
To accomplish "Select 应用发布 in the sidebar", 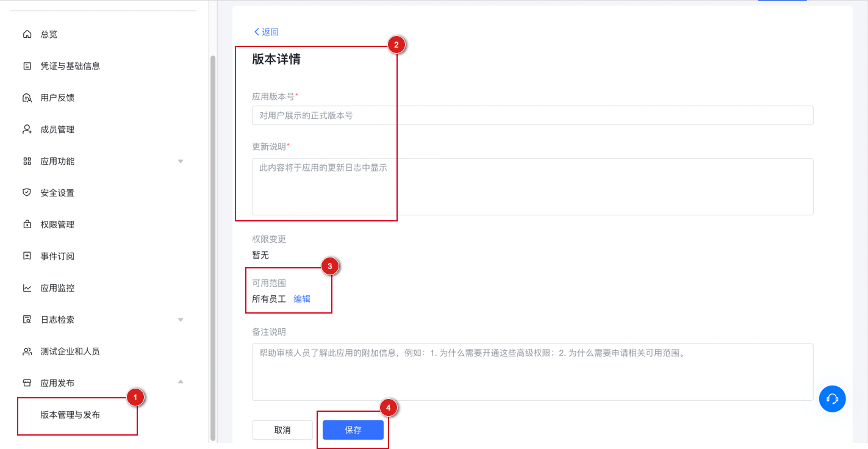I will click(x=56, y=383).
